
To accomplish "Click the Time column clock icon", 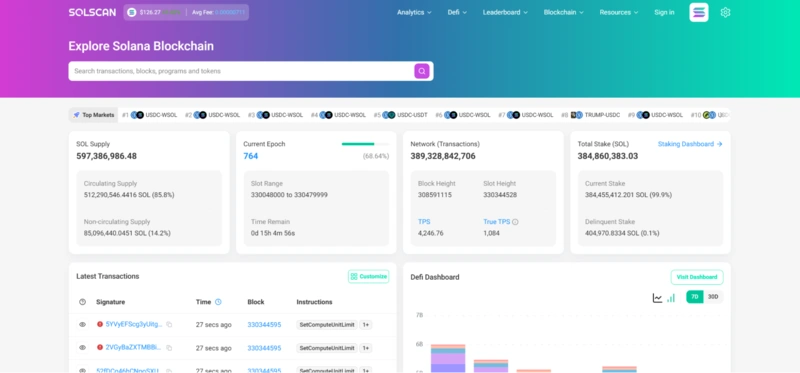I will pyautogui.click(x=218, y=302).
